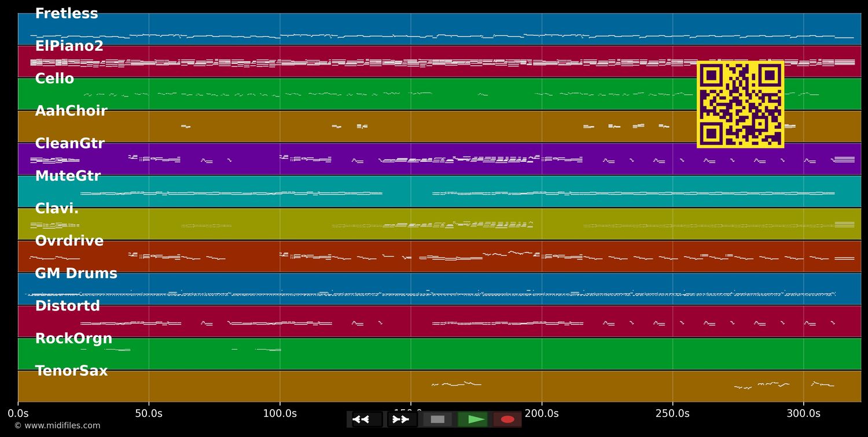Click the RockOrgn track name
This screenshot has width=868, height=437.
tap(73, 339)
